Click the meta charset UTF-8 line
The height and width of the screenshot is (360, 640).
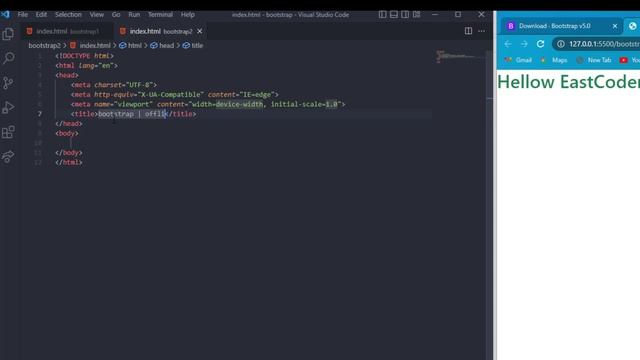tap(114, 85)
